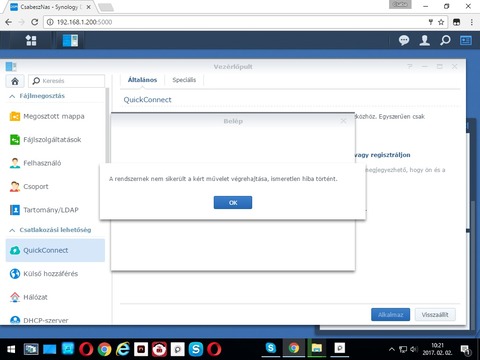
Task: Click the address bar showing 192.168.1.200:5000
Action: pos(233,22)
